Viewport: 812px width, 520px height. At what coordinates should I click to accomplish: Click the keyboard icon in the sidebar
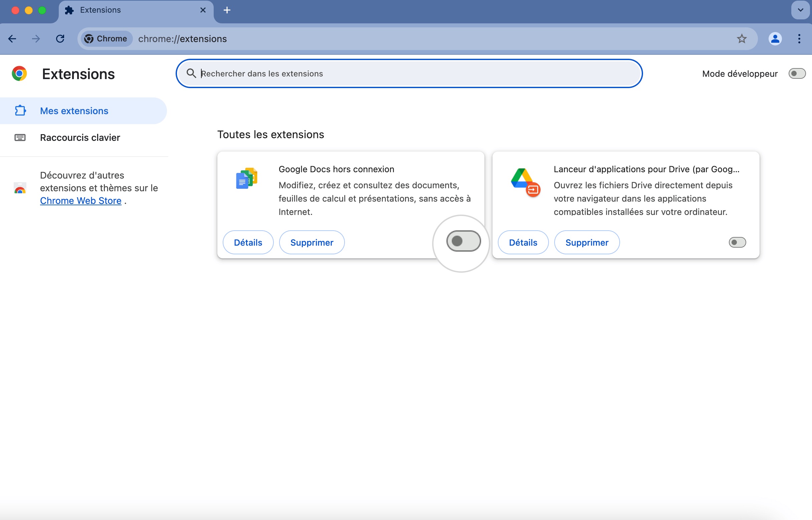[x=20, y=138]
